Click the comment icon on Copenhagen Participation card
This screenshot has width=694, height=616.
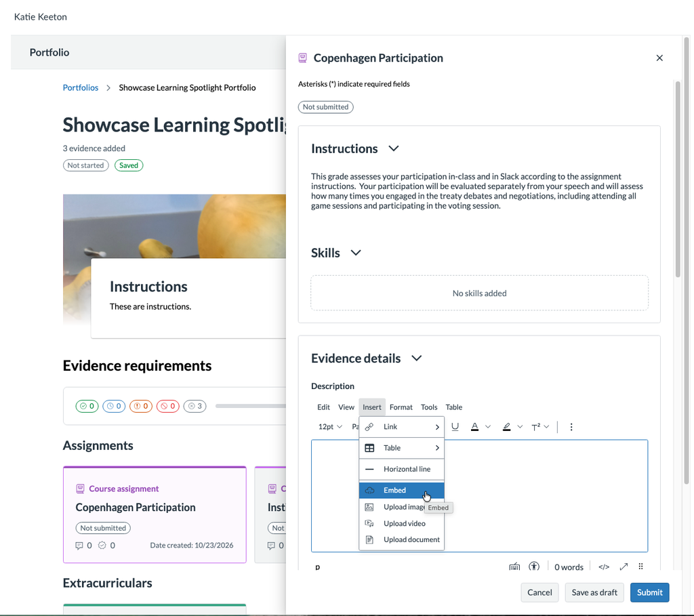(x=79, y=546)
